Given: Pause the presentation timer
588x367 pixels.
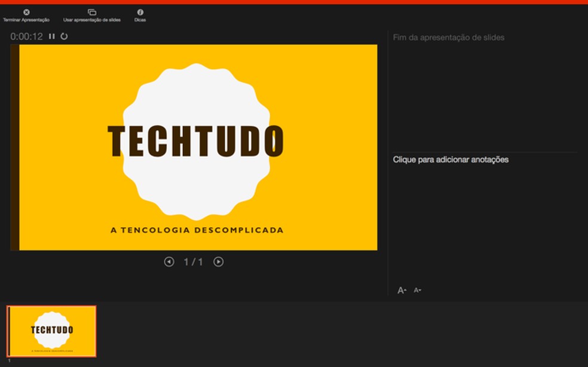Looking at the screenshot, I should coord(52,36).
